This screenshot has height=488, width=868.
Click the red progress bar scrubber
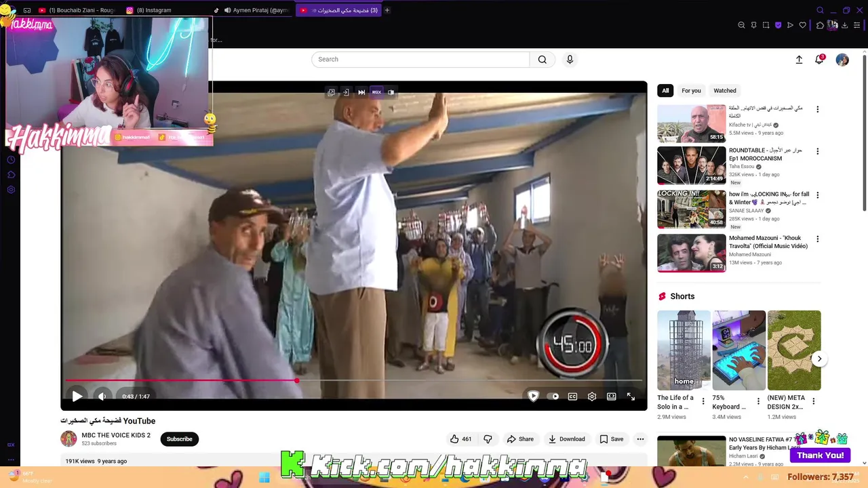pos(296,380)
